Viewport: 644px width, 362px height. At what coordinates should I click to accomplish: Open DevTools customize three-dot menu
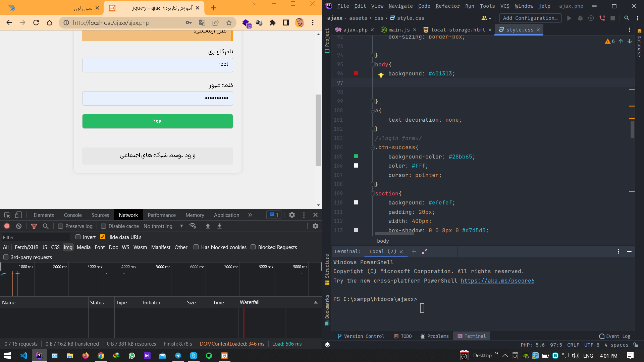click(x=304, y=215)
